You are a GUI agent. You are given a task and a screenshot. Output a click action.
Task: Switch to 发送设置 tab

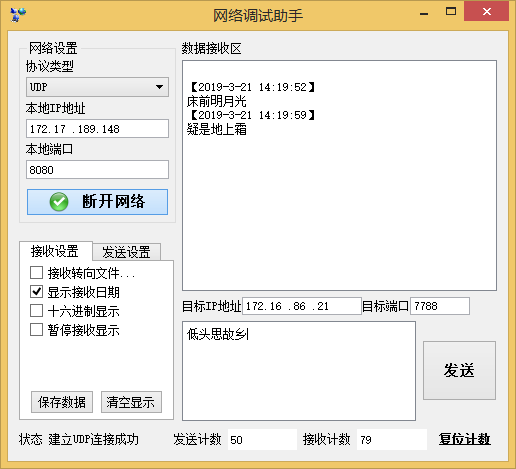pos(126,252)
